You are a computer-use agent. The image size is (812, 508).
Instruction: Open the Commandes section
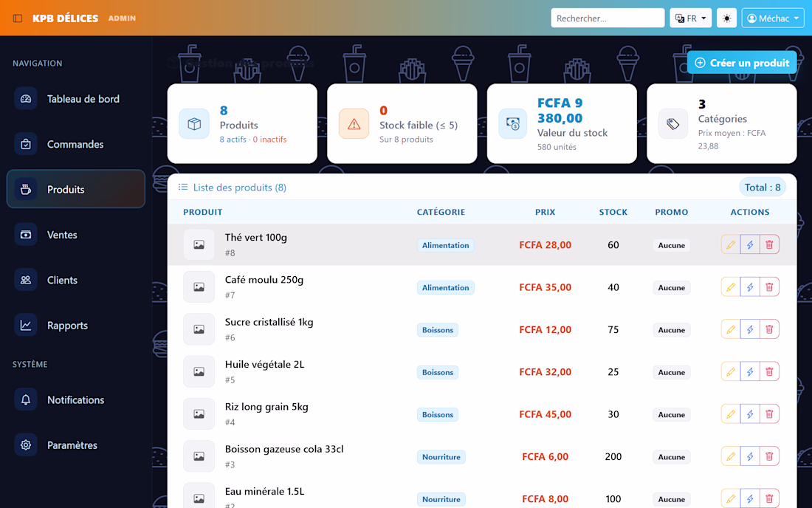75,144
